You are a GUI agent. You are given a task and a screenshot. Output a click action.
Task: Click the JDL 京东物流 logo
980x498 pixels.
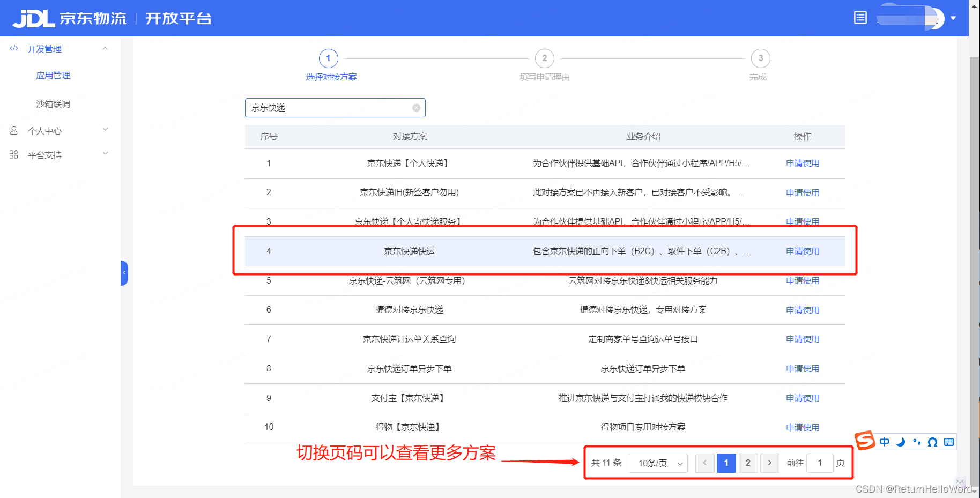click(x=70, y=18)
